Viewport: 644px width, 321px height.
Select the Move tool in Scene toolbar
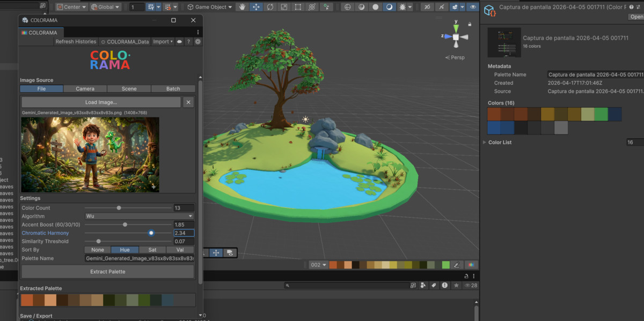coord(256,7)
